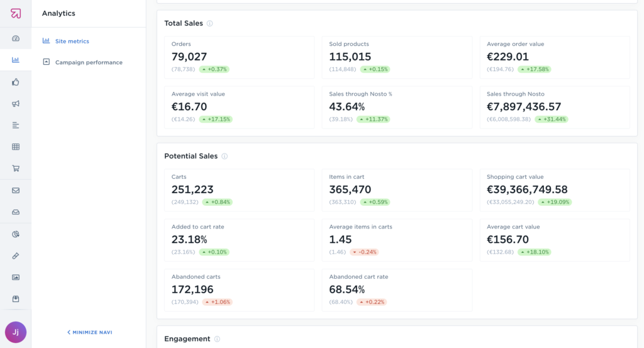The height and width of the screenshot is (348, 644).
Task: Open the megaphone campaigns icon
Action: [16, 104]
